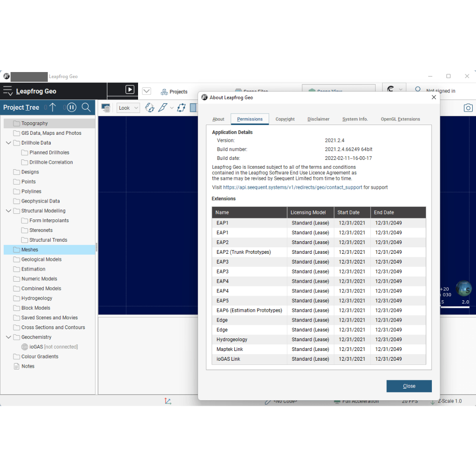Click the clear scene trash icon
476x476 pixels.
click(106, 108)
